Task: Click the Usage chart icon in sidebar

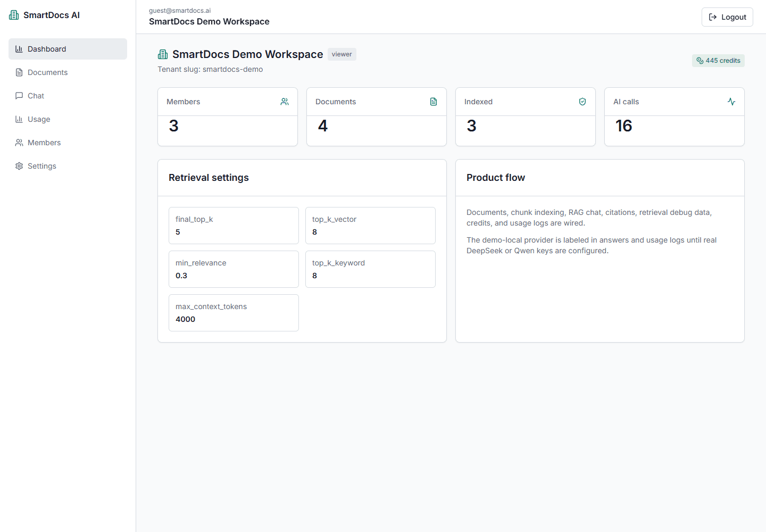Action: click(x=19, y=119)
